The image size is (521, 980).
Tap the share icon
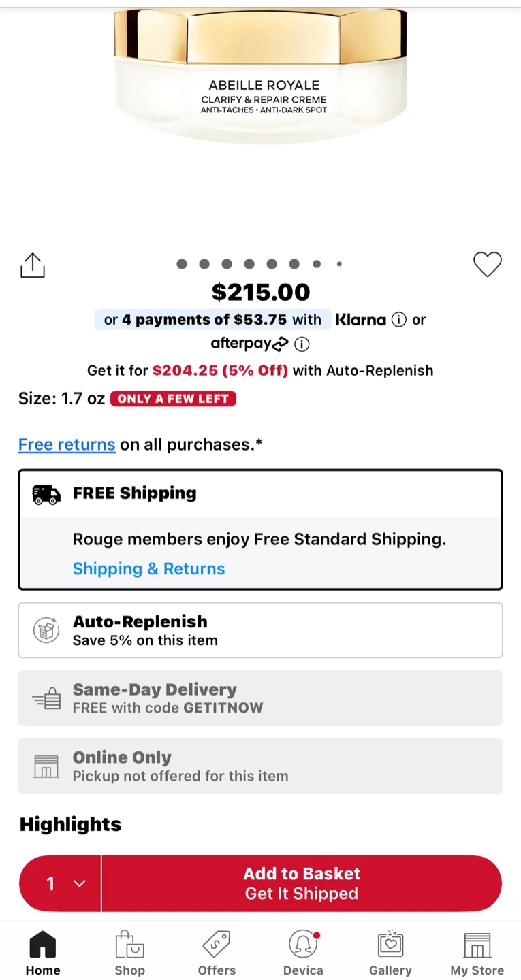[33, 265]
